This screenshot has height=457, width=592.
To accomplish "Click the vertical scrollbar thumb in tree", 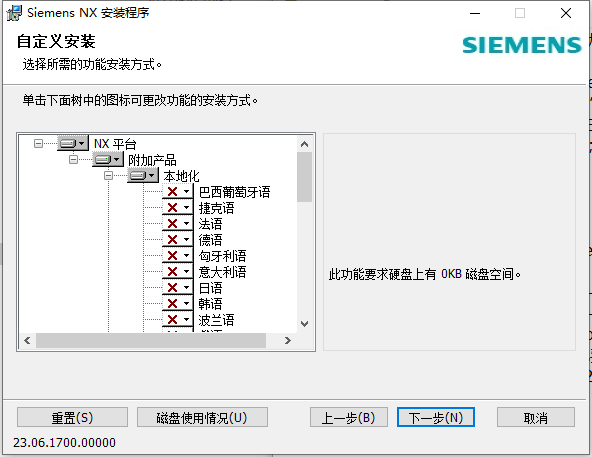I will pyautogui.click(x=304, y=177).
